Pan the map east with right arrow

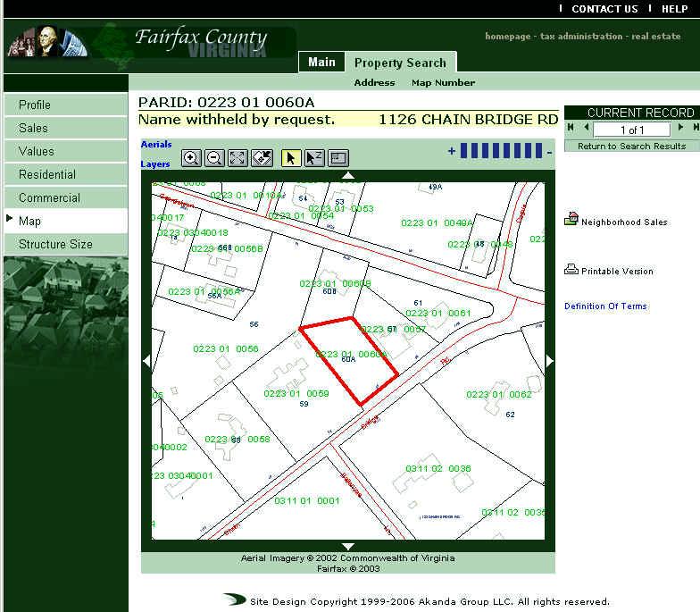pos(550,361)
